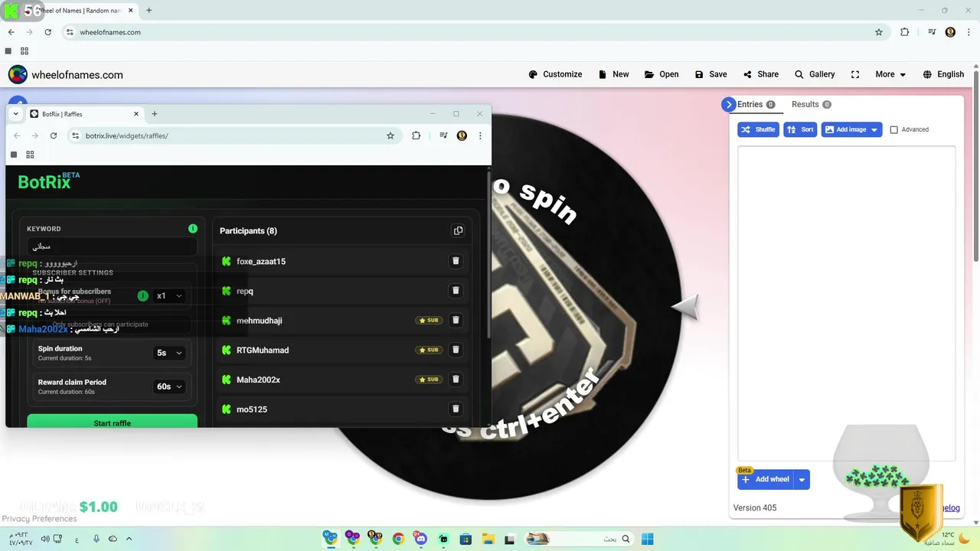Open Microsoft Store from the taskbar
This screenshot has height=551, width=980.
coord(465,539)
